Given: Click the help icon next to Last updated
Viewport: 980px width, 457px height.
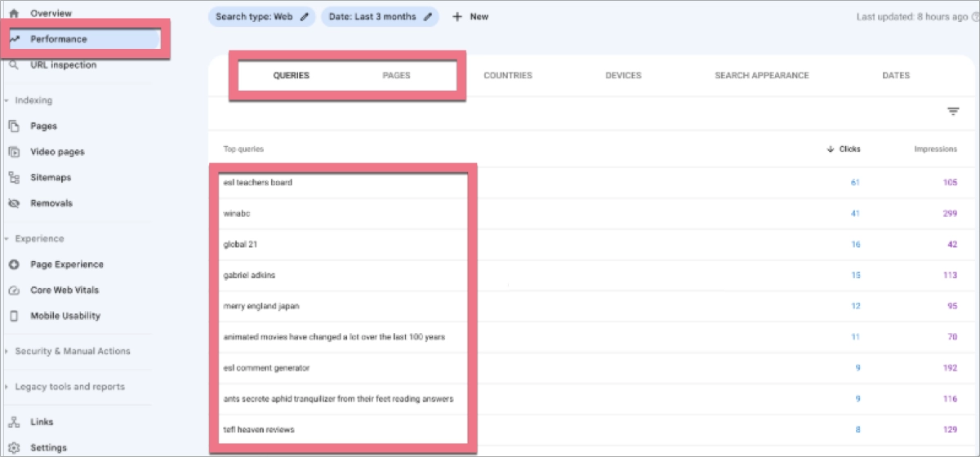Looking at the screenshot, I should coord(975,16).
